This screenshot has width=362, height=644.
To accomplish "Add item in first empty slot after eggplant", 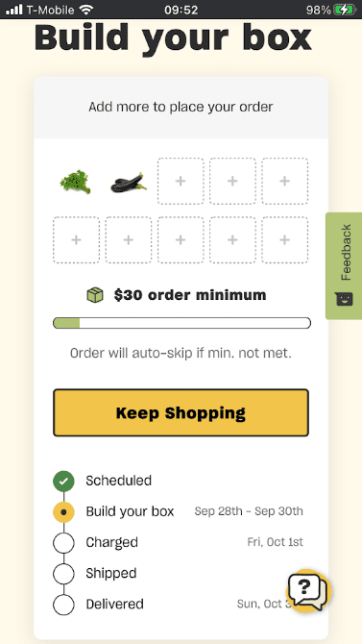I will point(181,181).
